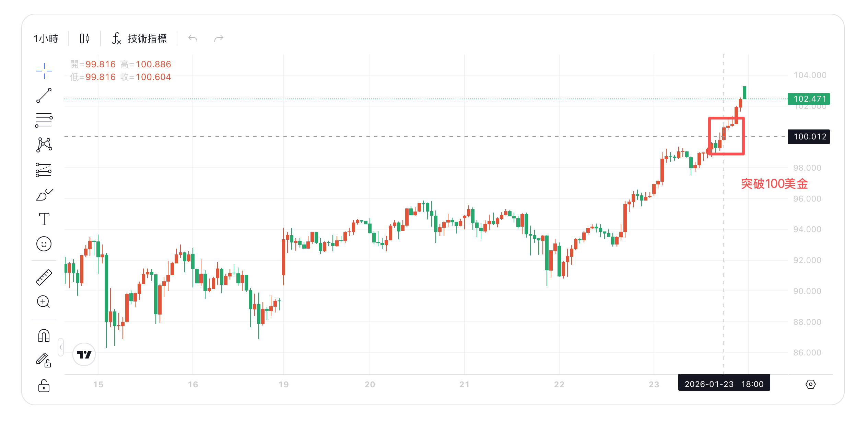Lock all drawings with padlock icon
This screenshot has width=868, height=421.
[x=44, y=385]
